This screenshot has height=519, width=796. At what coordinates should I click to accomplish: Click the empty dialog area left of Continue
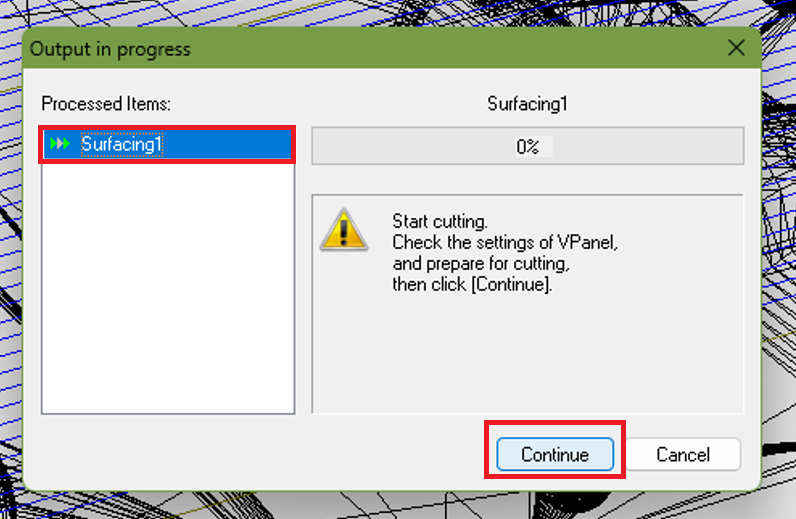[x=254, y=454]
